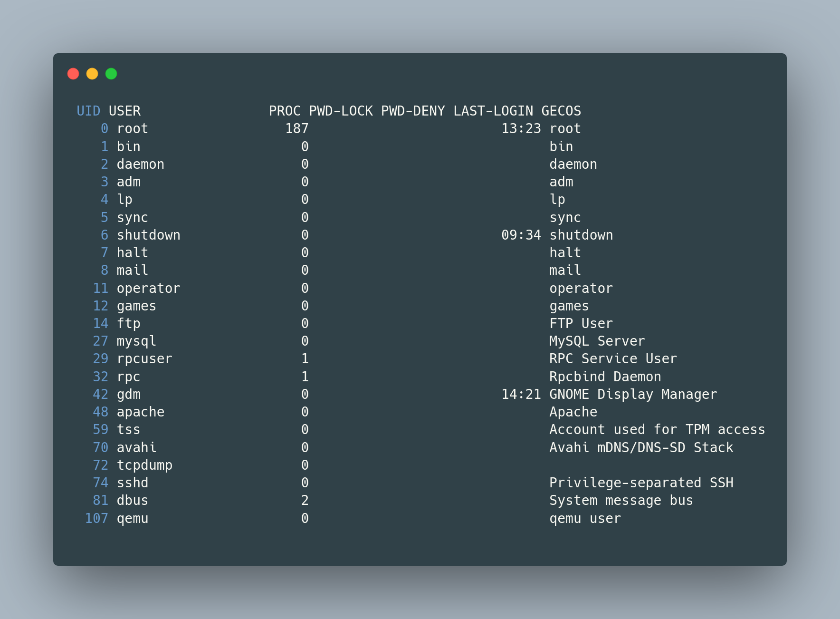Click the 09:34 last-login time
The height and width of the screenshot is (619, 840).
coord(521,235)
